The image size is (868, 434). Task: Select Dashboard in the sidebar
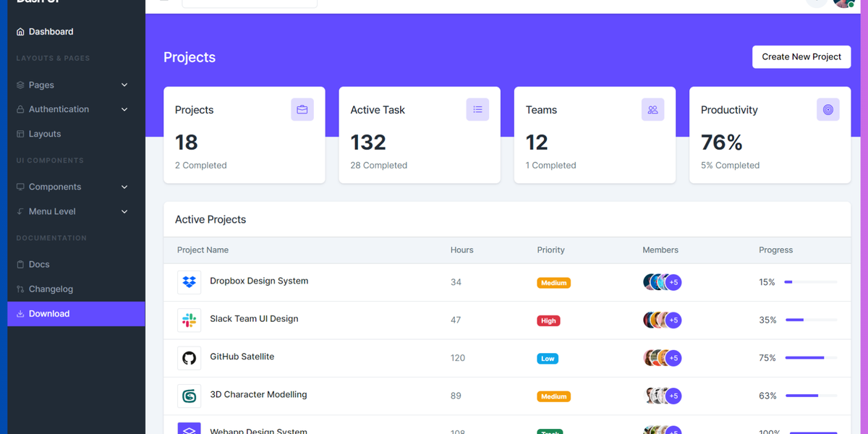pyautogui.click(x=51, y=31)
